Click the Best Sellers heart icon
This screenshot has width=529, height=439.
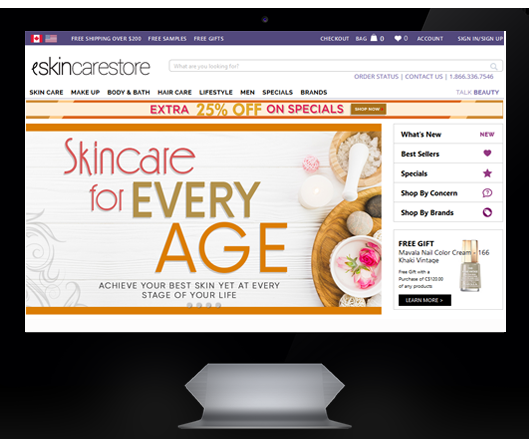point(487,153)
